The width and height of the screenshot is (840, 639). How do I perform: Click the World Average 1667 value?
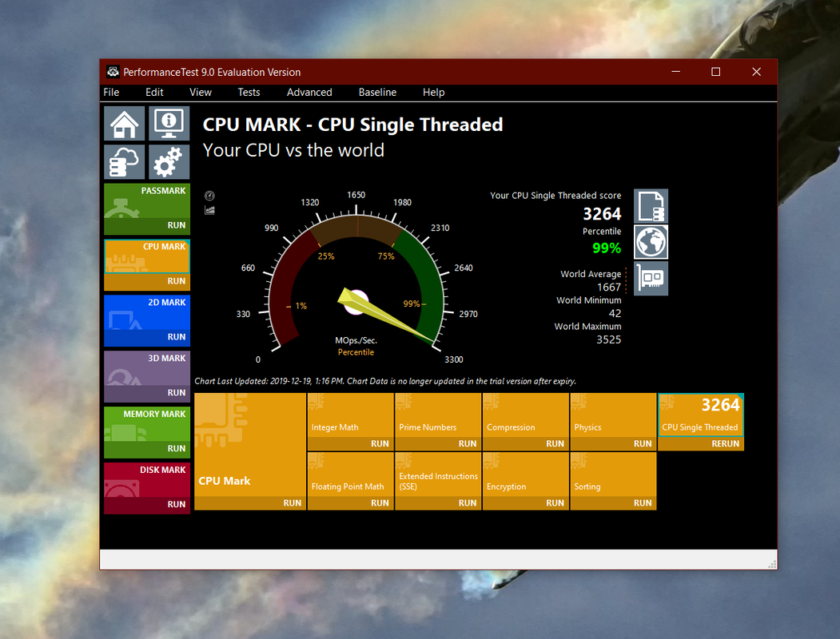609,288
